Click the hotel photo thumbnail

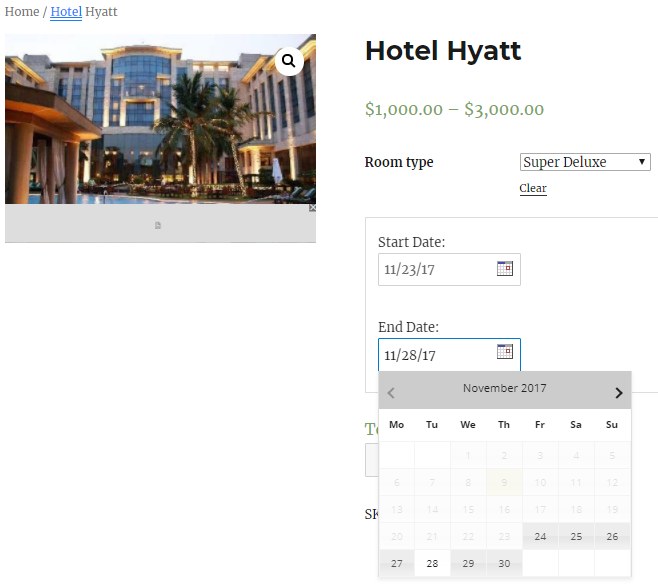[x=160, y=119]
